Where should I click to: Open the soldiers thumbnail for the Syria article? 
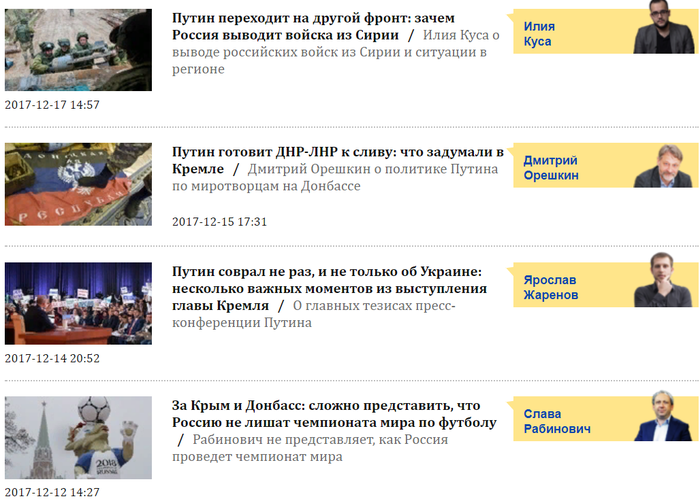(78, 50)
